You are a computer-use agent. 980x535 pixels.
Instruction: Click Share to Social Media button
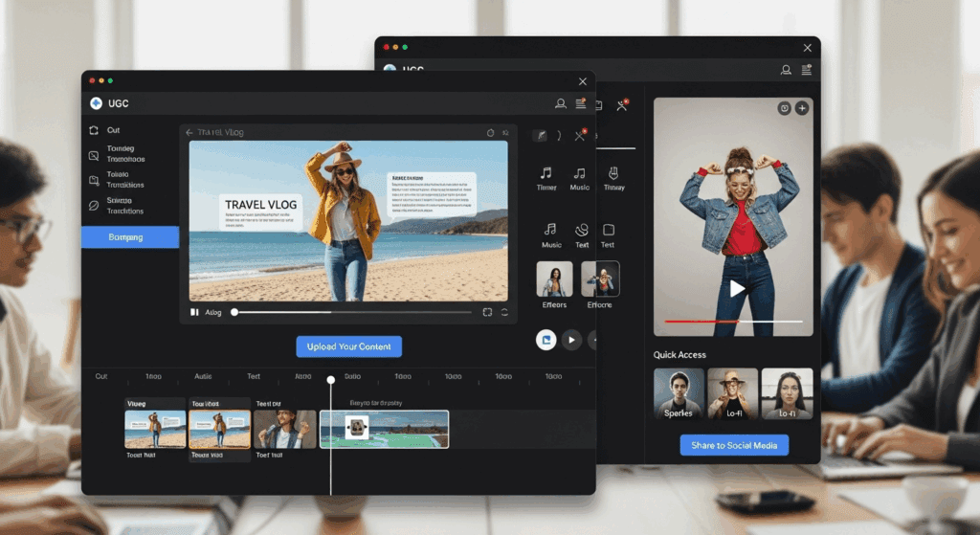734,445
